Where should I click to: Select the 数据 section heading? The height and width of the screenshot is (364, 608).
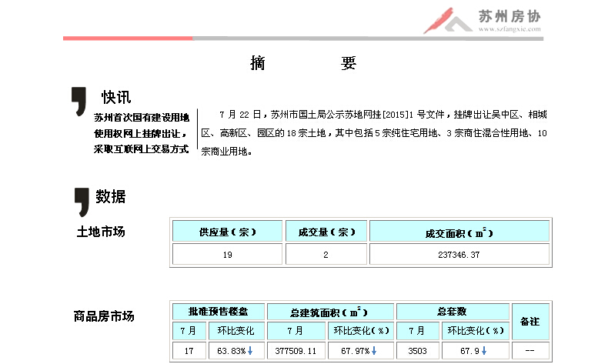click(111, 196)
